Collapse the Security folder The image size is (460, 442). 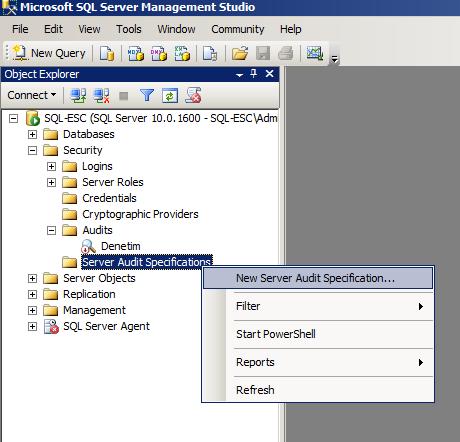click(32, 150)
